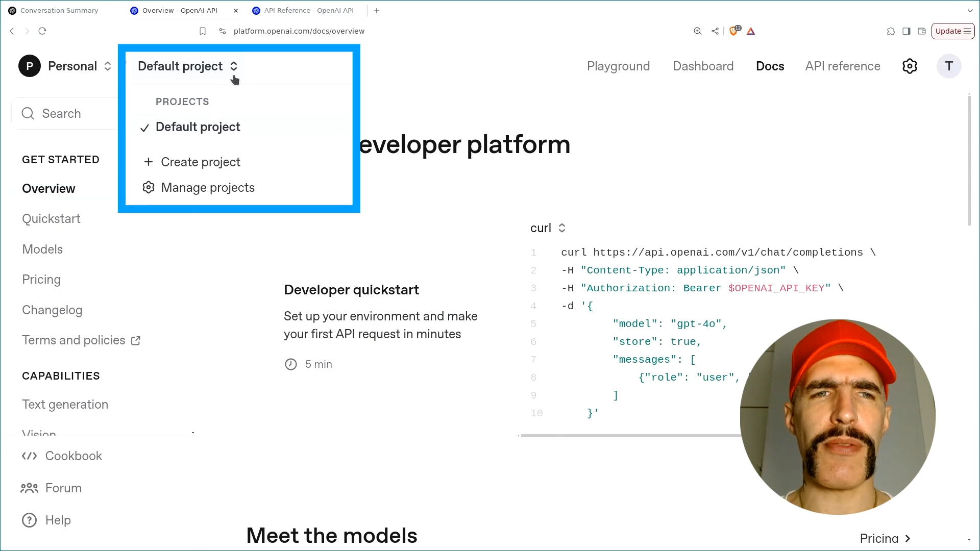Image resolution: width=980 pixels, height=551 pixels.
Task: Click the clock icon beside 5 min
Action: click(291, 364)
